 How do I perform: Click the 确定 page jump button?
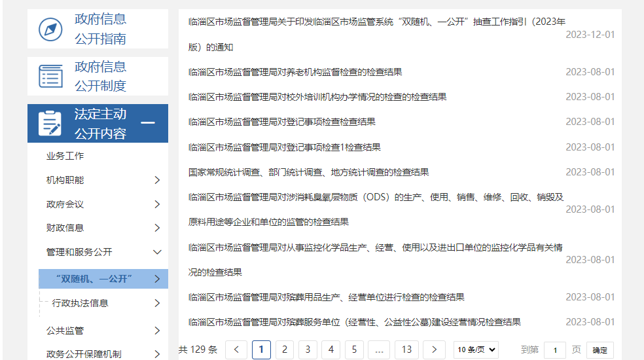[599, 350]
